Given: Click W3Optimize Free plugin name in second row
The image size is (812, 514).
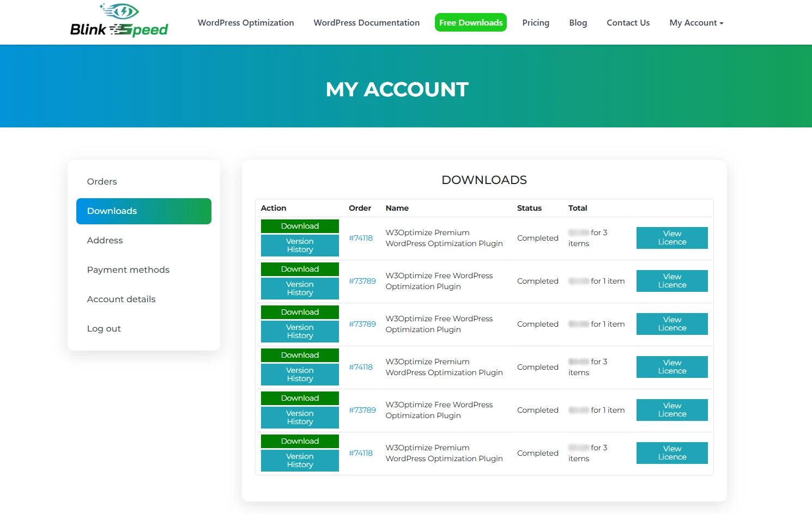Looking at the screenshot, I should [439, 281].
